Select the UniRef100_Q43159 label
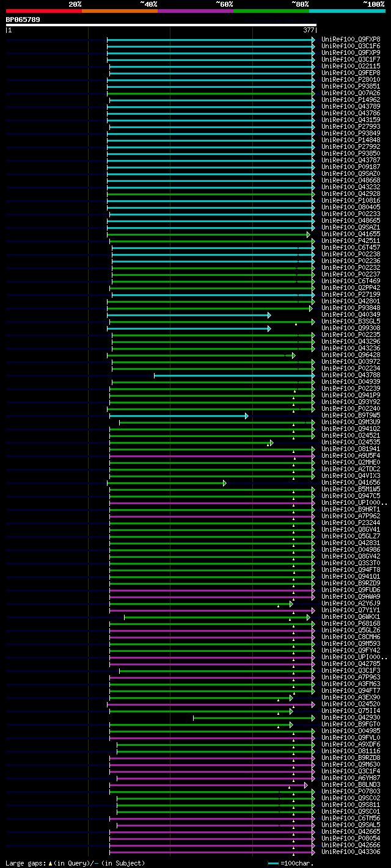391x868 pixels. click(351, 120)
